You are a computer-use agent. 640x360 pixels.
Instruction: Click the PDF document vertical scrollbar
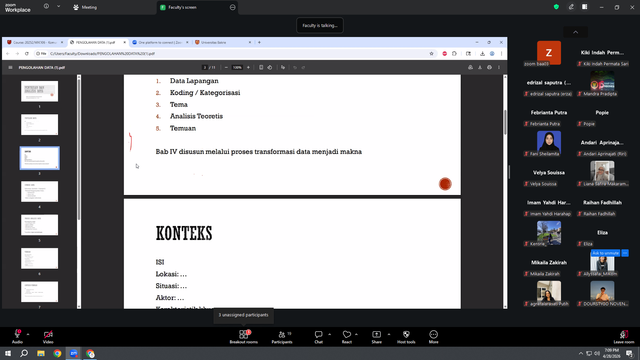[x=505, y=122]
